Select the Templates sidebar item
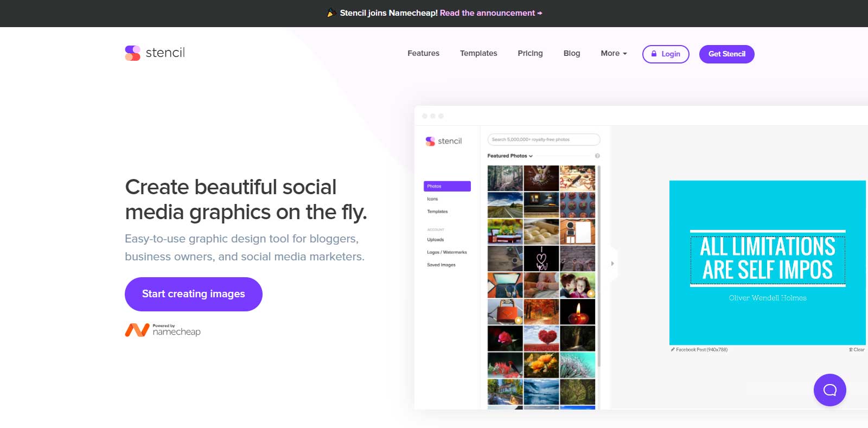Image resolution: width=868 pixels, height=428 pixels. click(437, 212)
